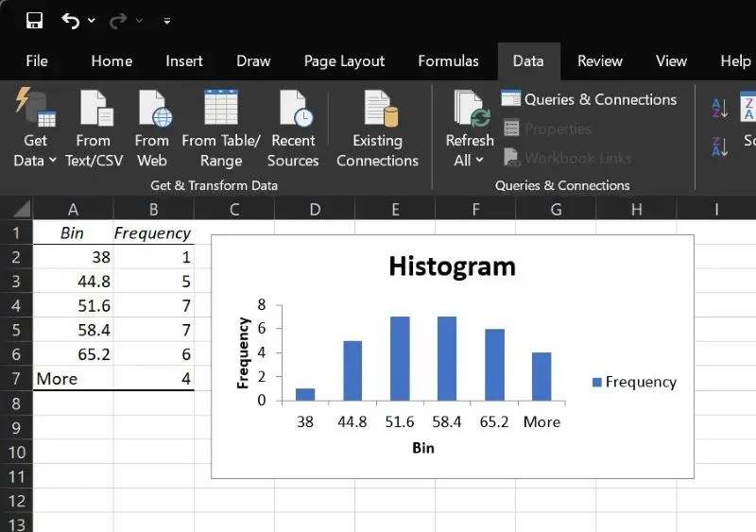Open the File menu
This screenshot has height=532, width=756.
pyautogui.click(x=37, y=60)
